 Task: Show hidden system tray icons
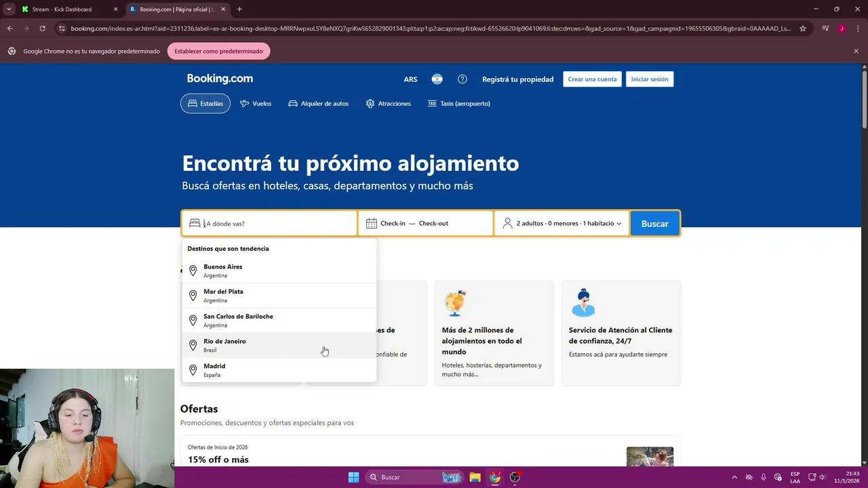(734, 477)
